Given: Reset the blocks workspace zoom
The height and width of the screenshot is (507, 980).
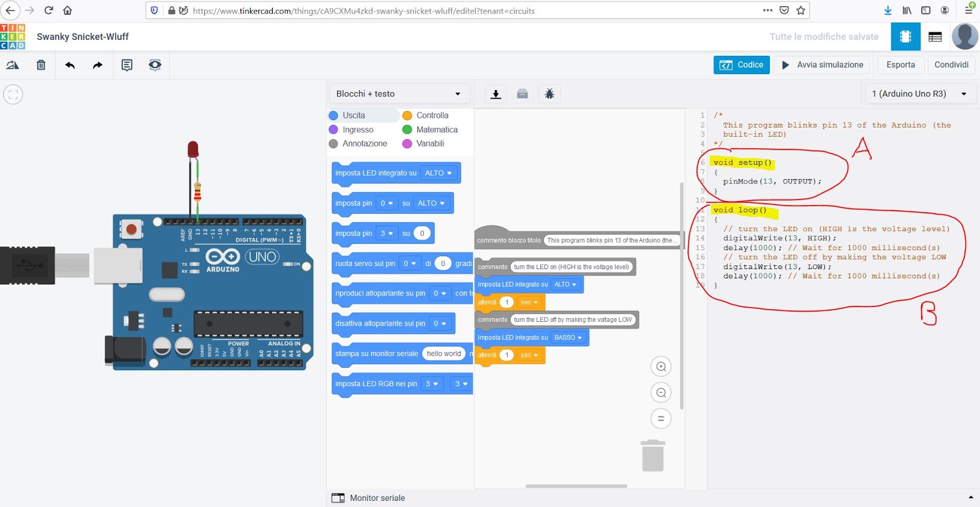Looking at the screenshot, I should [x=661, y=419].
